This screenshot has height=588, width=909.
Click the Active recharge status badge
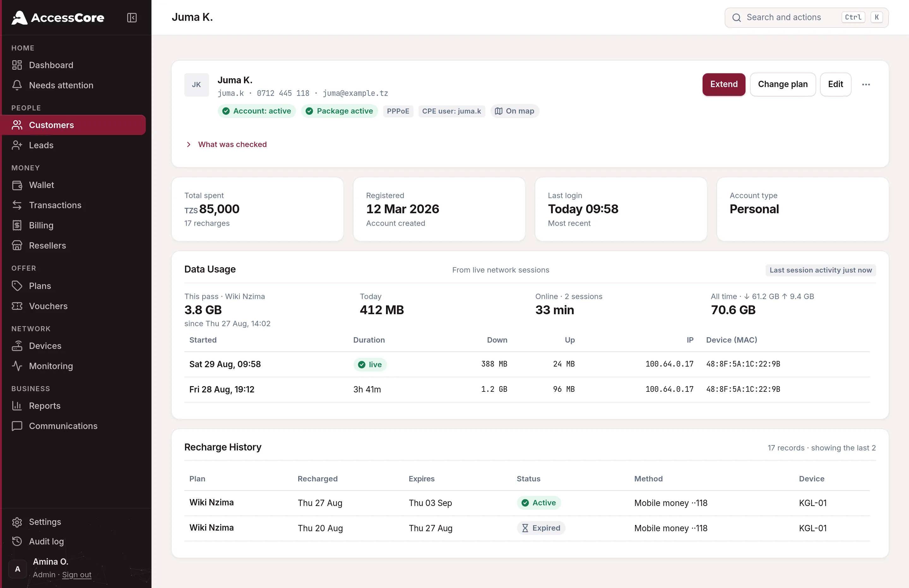click(x=538, y=503)
